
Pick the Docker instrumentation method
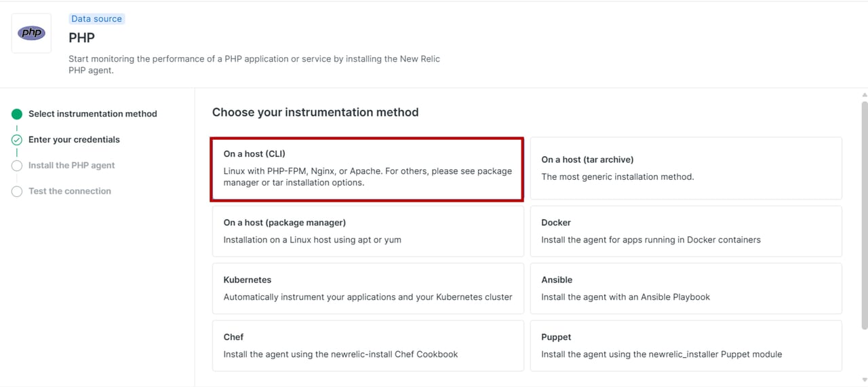[686, 231]
